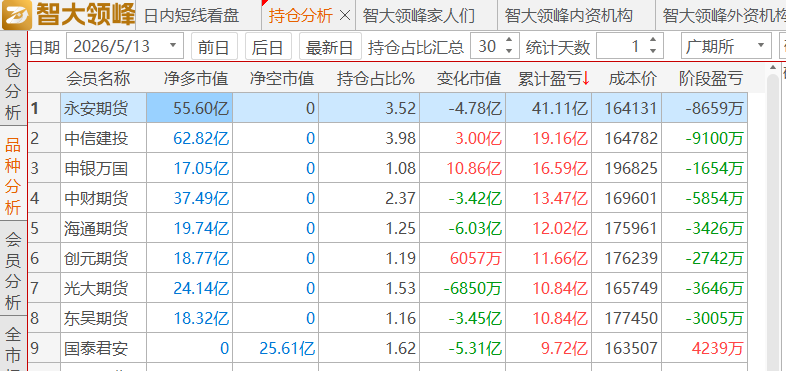Viewport: 786px width, 371px height.
Task: Select 中信建投 row
Action: 387,138
